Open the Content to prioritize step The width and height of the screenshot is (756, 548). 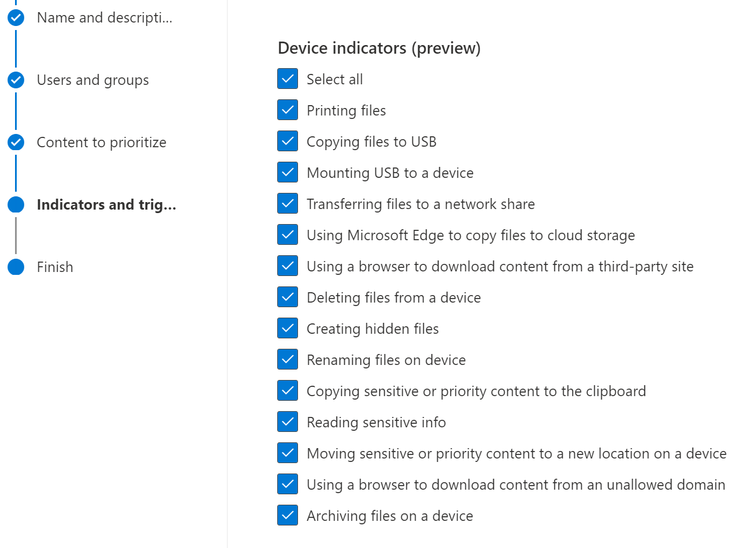[x=102, y=143]
